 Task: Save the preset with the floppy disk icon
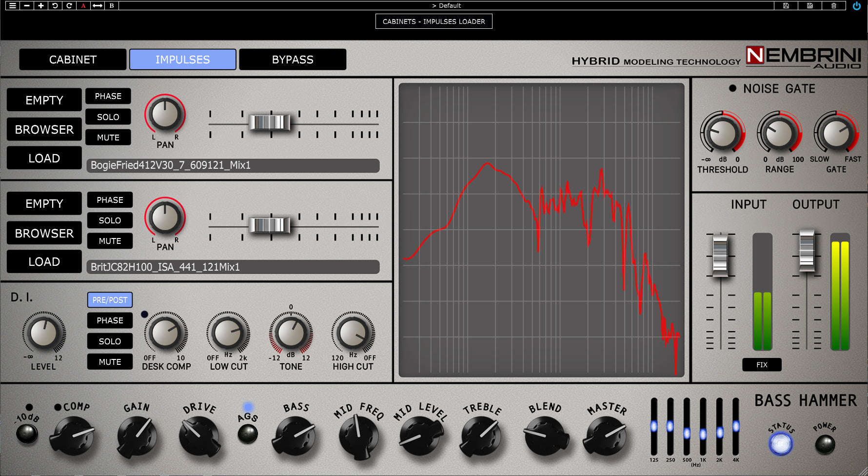786,5
